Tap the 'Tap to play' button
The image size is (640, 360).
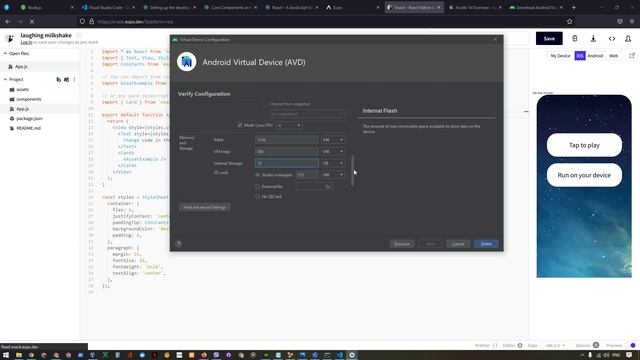tap(584, 145)
